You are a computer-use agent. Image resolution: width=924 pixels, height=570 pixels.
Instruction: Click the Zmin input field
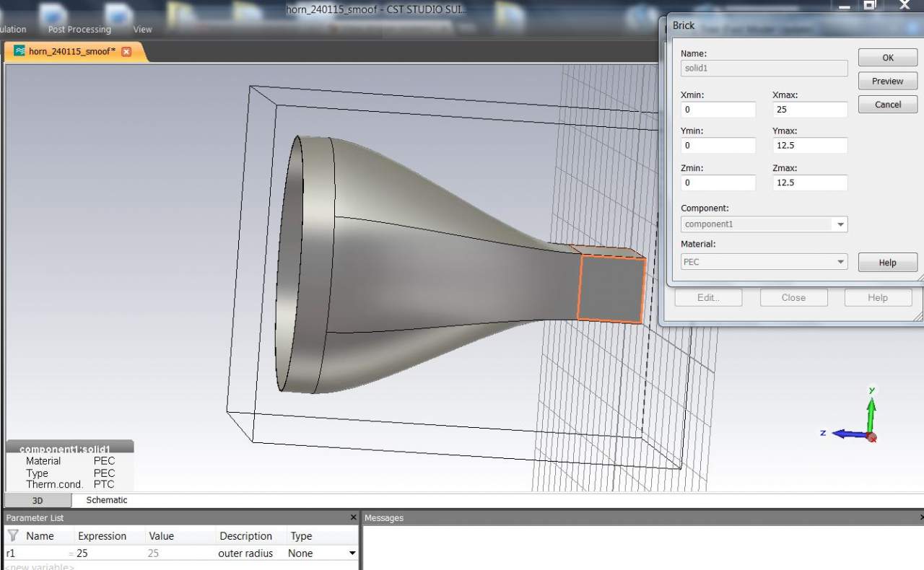718,183
